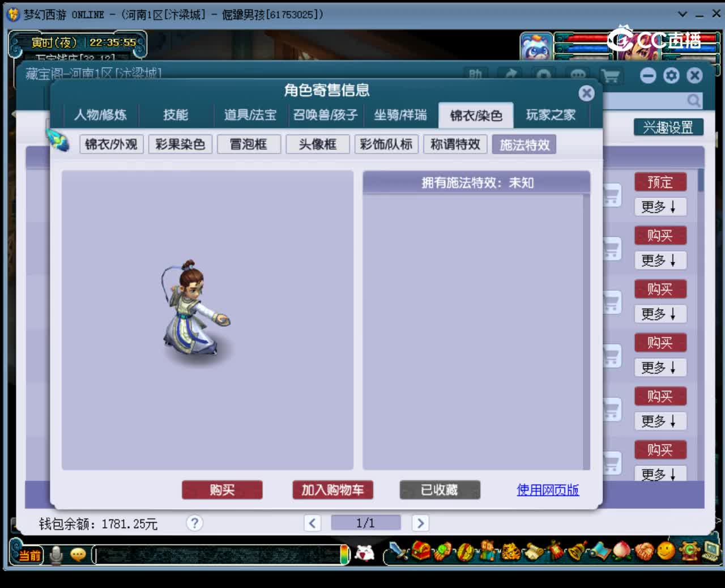Viewport: 725px width, 588px height.
Task: Open the 玩家之家 tab
Action: pos(551,115)
